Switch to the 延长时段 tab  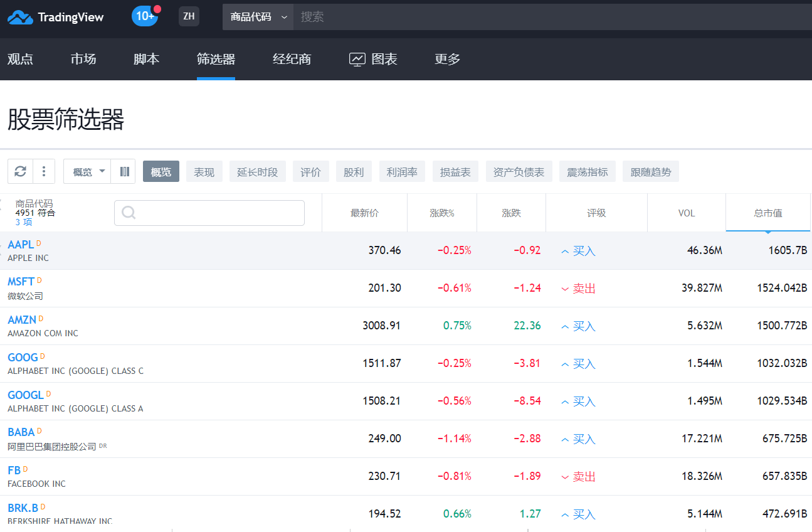(x=258, y=171)
